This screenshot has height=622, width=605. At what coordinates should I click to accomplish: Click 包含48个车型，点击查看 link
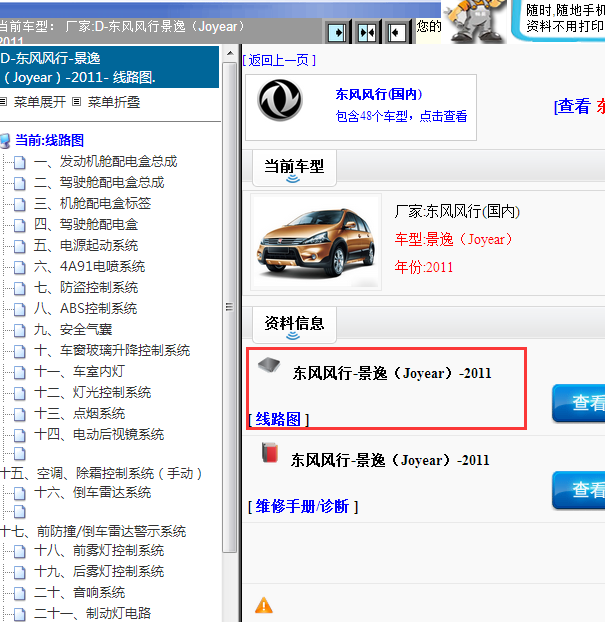401,116
